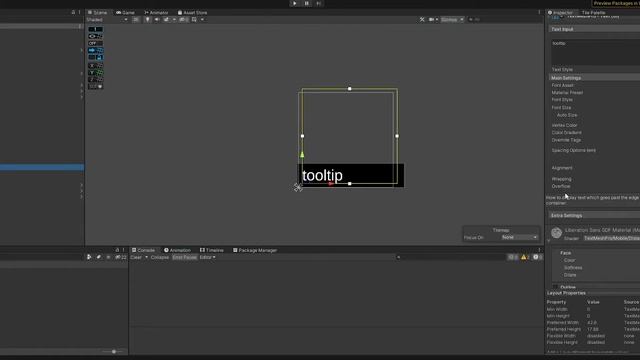Toggle Console warning filter icon
The height and width of the screenshot is (360, 640).
(x=525, y=257)
